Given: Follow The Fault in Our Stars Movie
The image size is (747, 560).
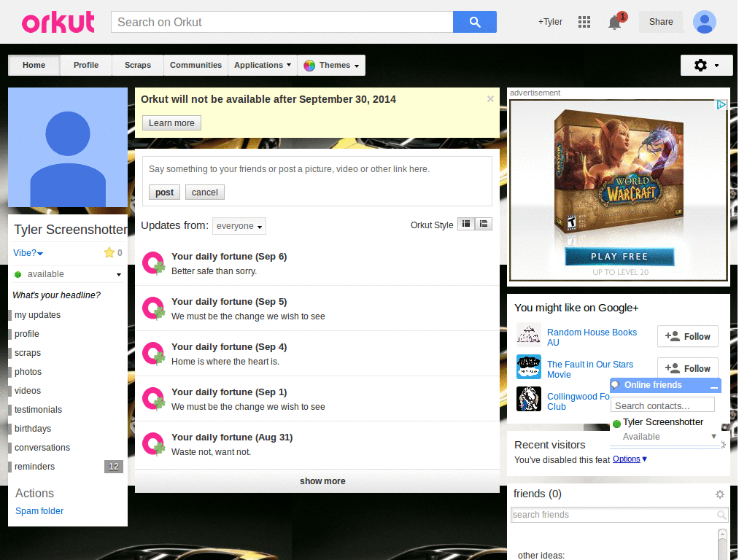Looking at the screenshot, I should point(687,368).
